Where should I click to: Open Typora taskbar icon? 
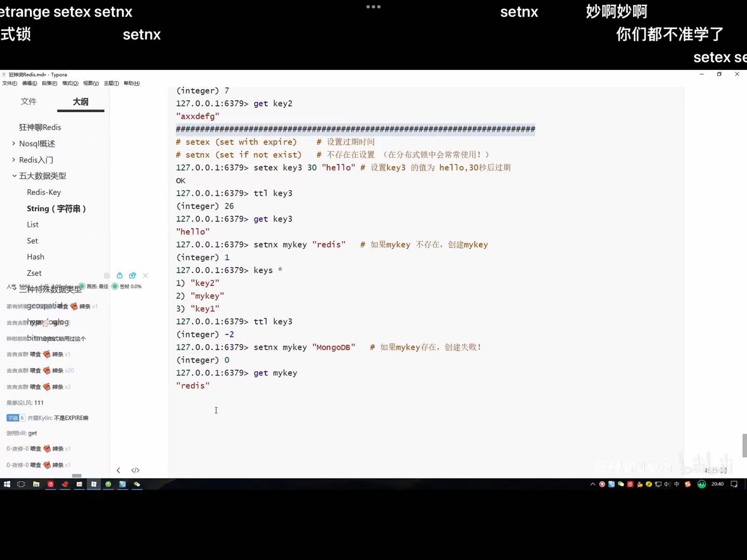(94, 484)
